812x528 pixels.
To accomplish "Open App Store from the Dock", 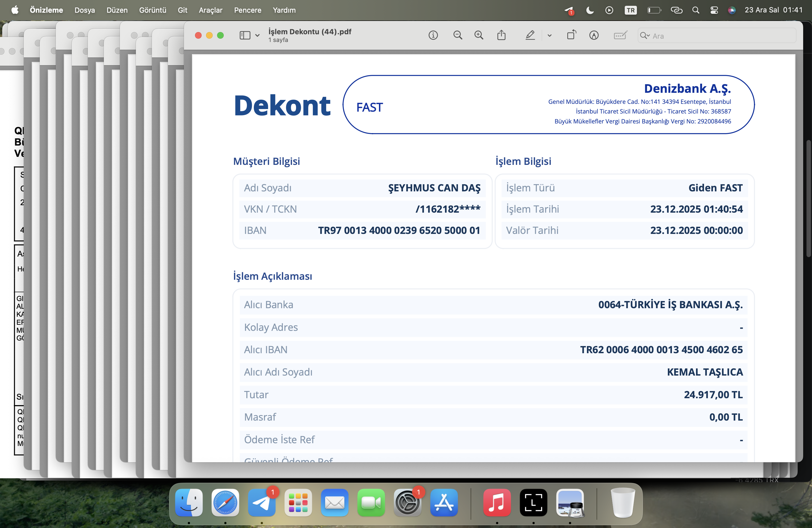I will pos(444,502).
